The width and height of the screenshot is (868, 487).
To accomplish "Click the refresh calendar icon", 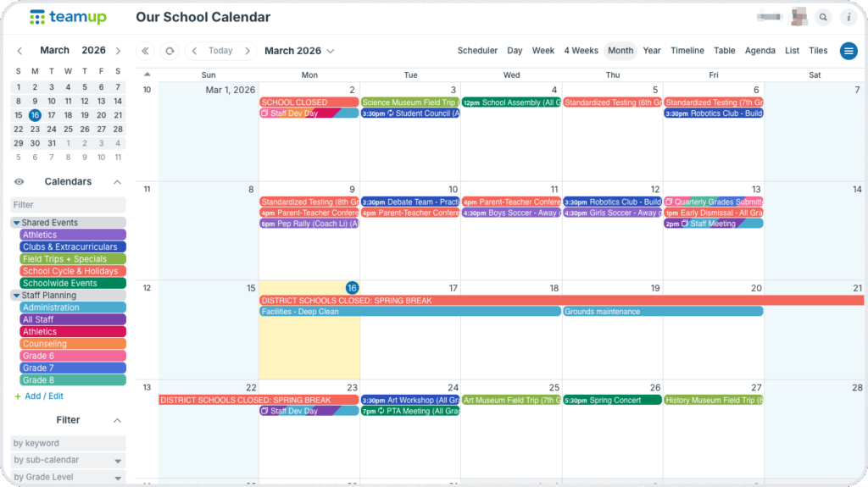I will click(x=170, y=51).
